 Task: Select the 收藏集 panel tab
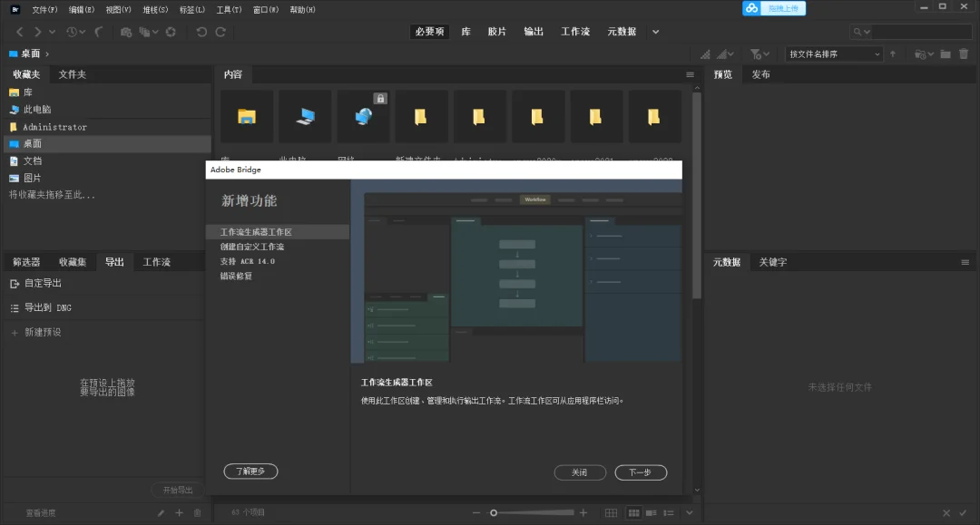pyautogui.click(x=73, y=262)
